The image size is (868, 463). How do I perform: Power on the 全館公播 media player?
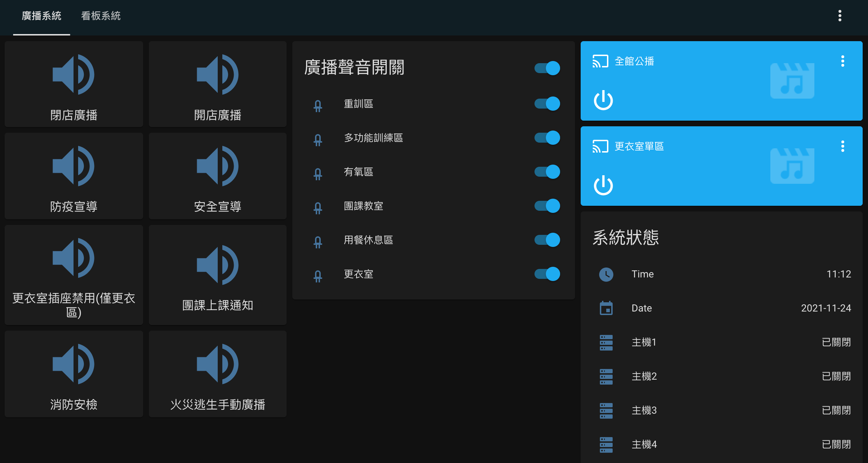[x=603, y=100]
